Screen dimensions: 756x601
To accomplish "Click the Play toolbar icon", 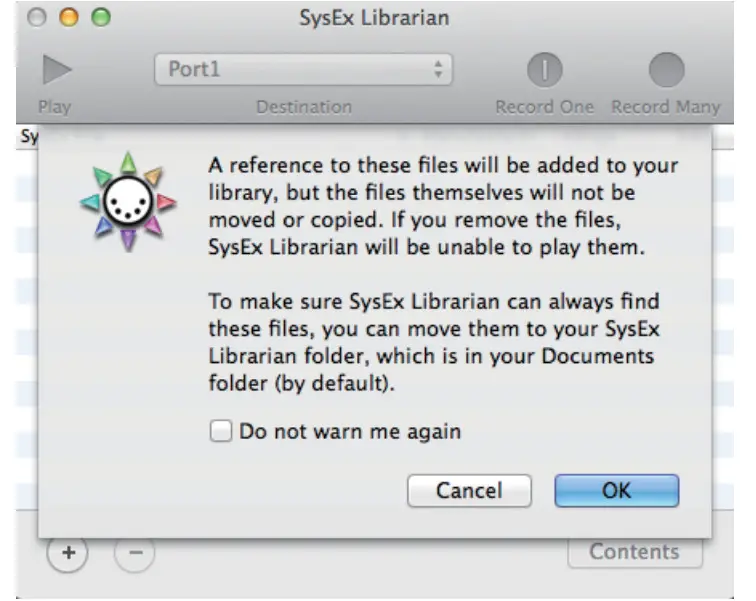I will point(58,71).
